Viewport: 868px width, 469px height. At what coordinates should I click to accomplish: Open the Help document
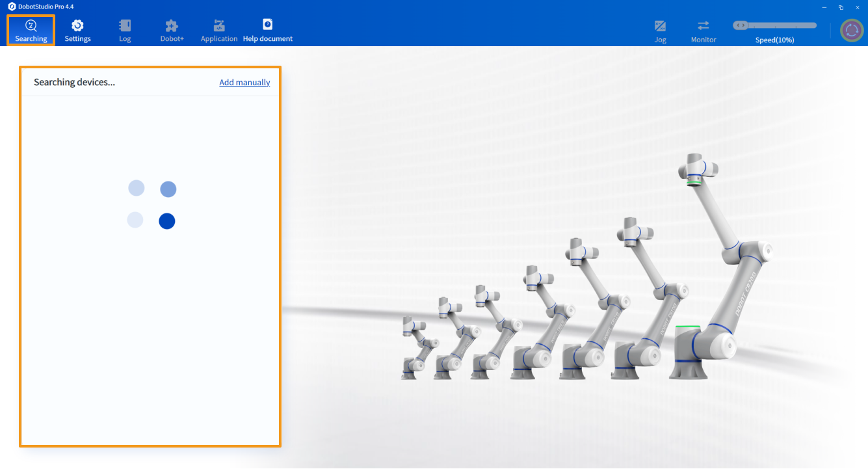(x=267, y=30)
